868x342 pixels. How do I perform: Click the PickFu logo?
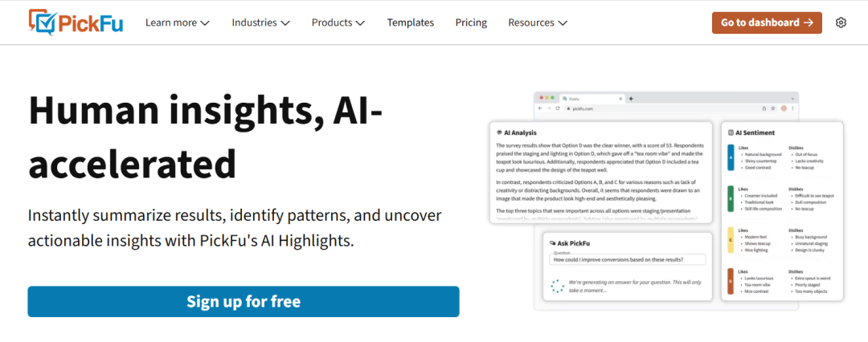74,22
